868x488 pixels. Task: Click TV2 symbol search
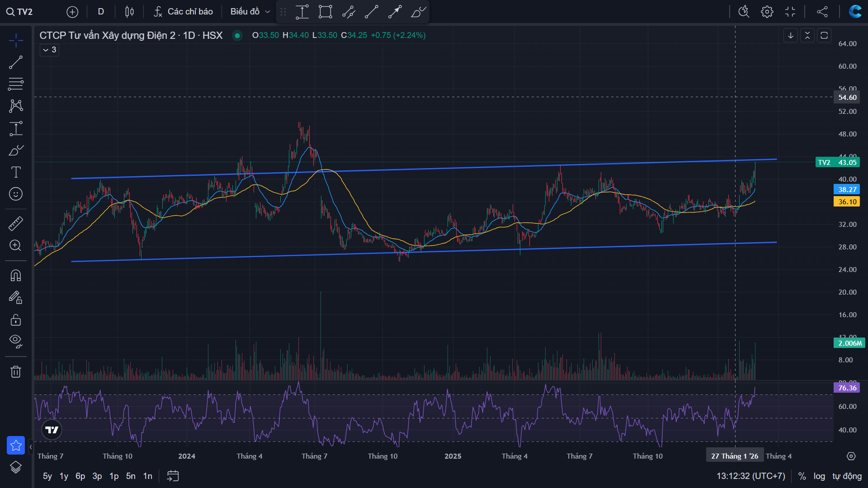point(20,12)
